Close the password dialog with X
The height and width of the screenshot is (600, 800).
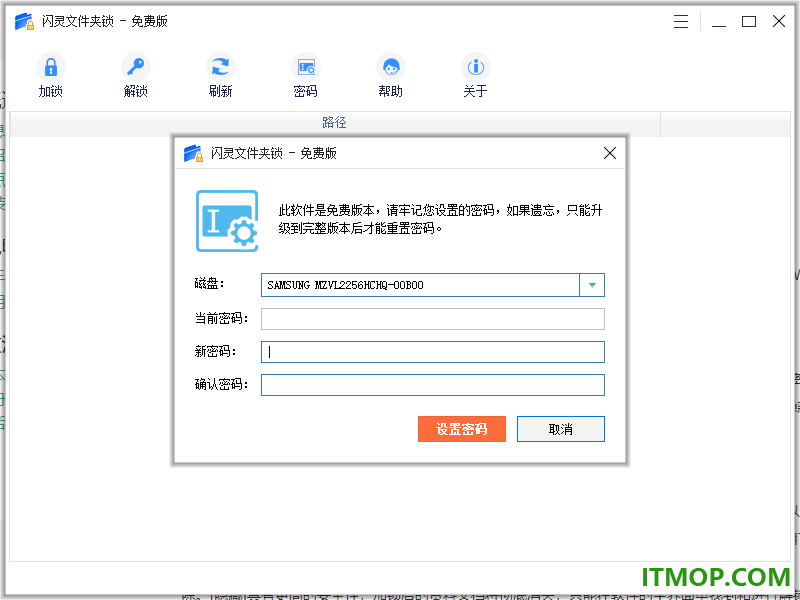(610, 153)
